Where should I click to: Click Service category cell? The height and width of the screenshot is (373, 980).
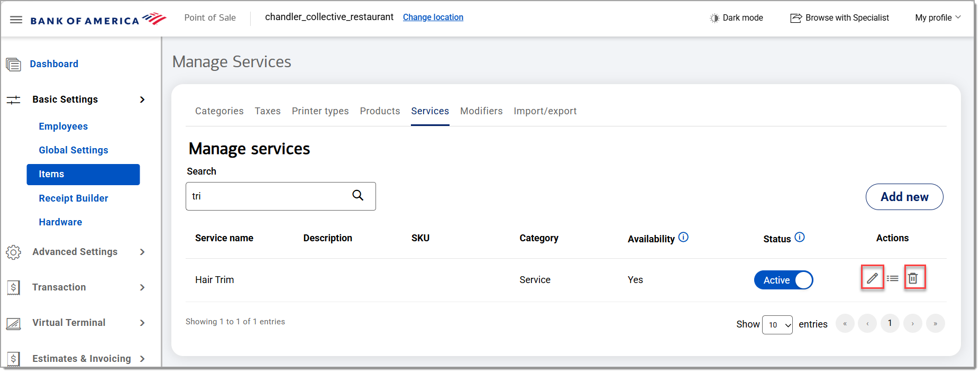tap(535, 280)
